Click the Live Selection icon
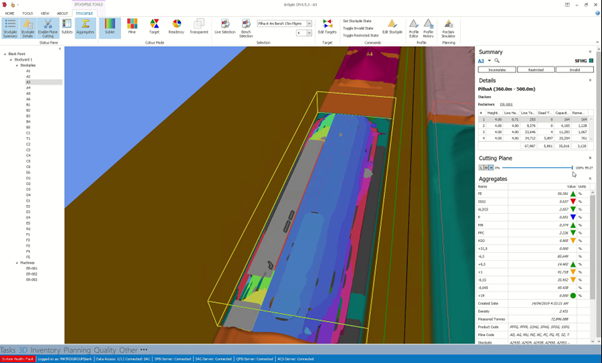602x363 pixels. point(225,27)
